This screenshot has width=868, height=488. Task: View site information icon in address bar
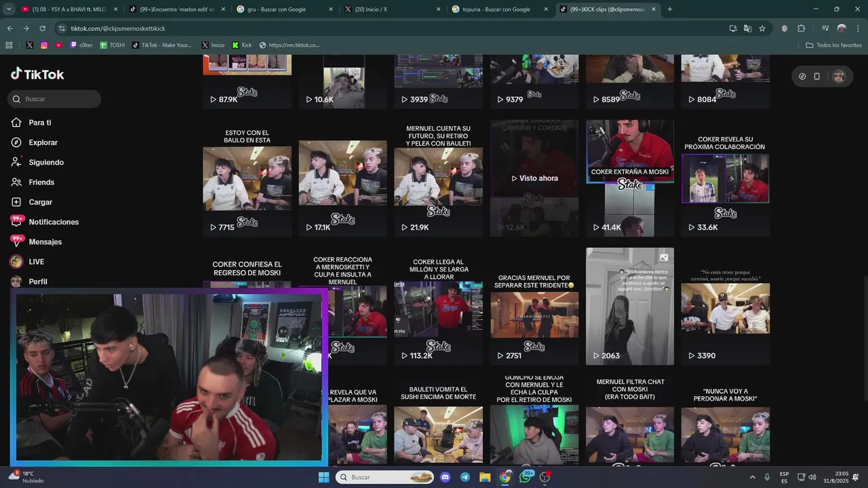click(x=62, y=28)
